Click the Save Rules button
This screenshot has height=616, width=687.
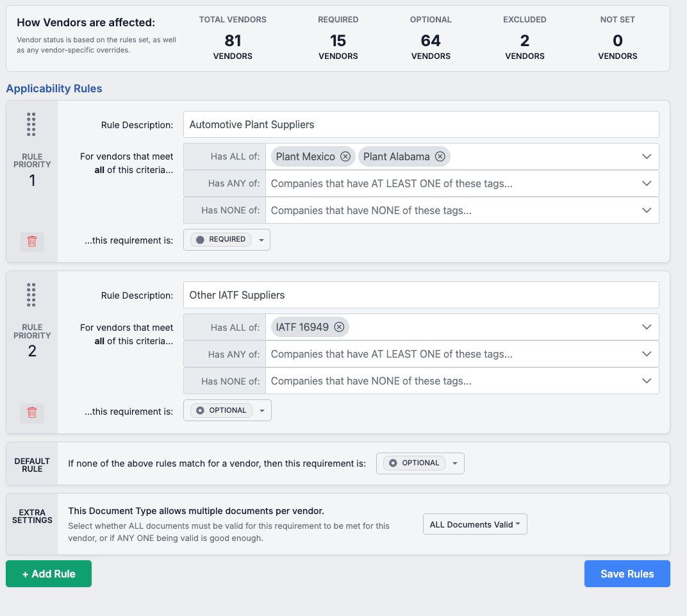[x=627, y=573]
